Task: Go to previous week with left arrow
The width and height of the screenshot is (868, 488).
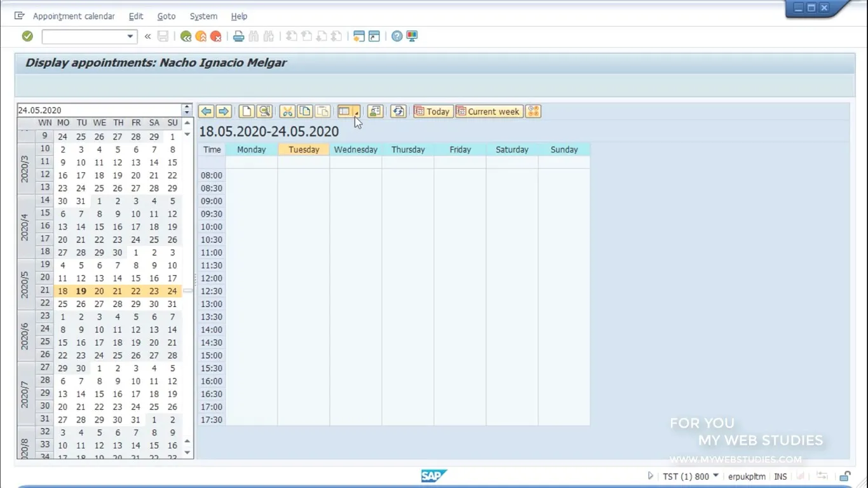Action: click(206, 111)
